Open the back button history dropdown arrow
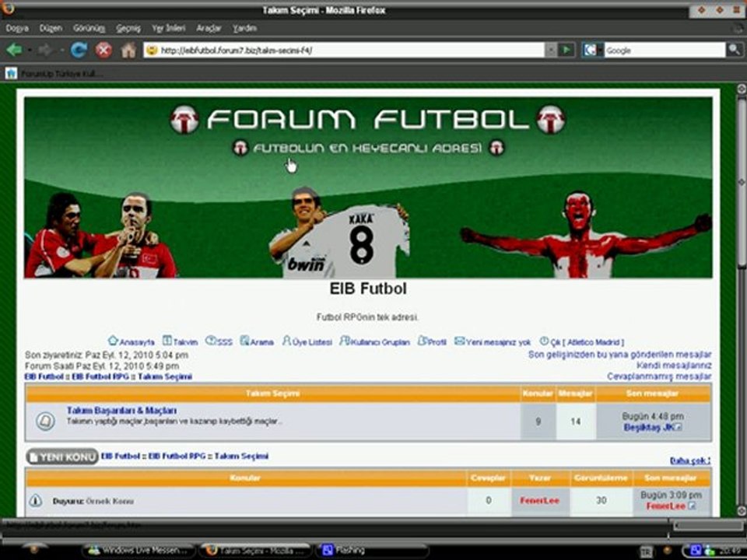 (x=29, y=50)
